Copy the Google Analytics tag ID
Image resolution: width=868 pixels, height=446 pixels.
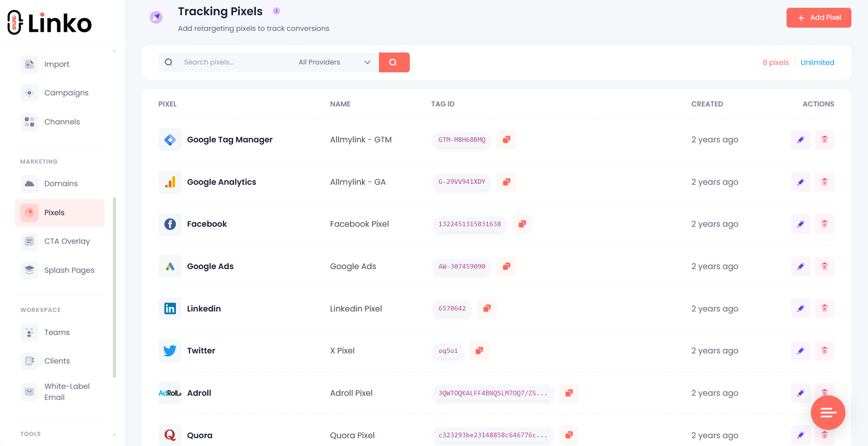507,182
